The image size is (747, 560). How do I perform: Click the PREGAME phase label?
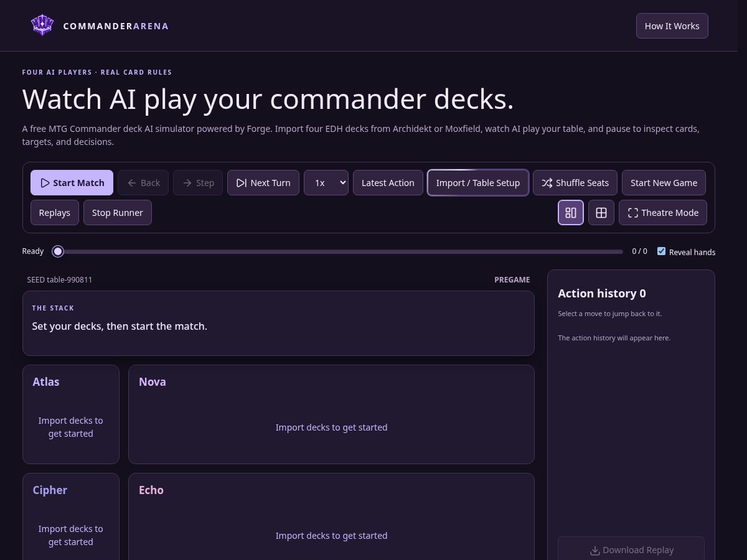pos(512,280)
